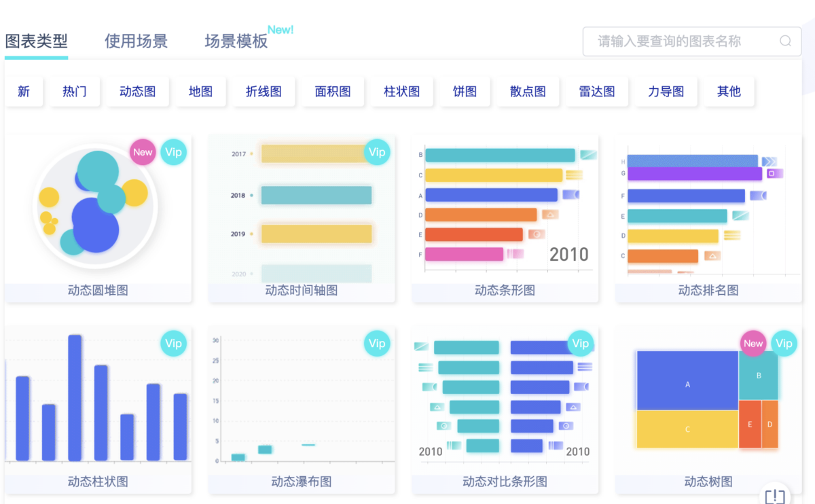Open the 场景模板 tab
The width and height of the screenshot is (815, 504).
pos(234,41)
